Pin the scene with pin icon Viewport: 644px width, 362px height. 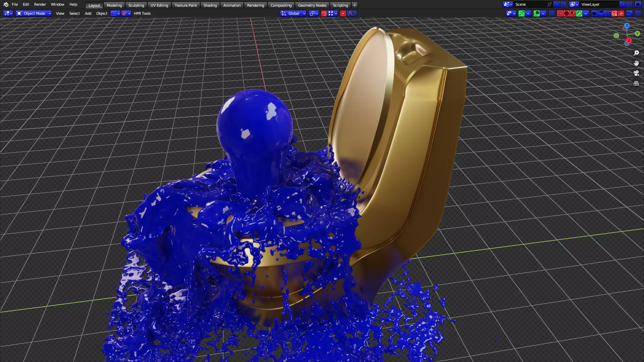click(549, 4)
